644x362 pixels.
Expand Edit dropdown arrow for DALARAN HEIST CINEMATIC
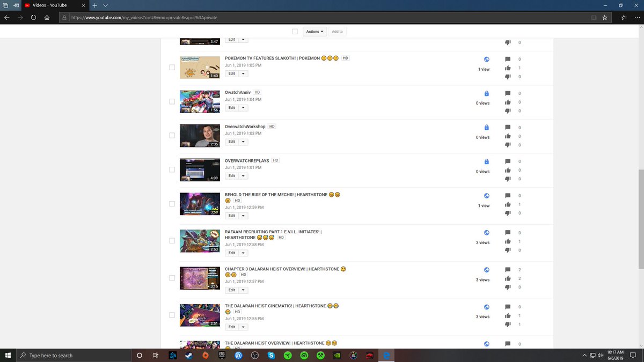[244, 327]
